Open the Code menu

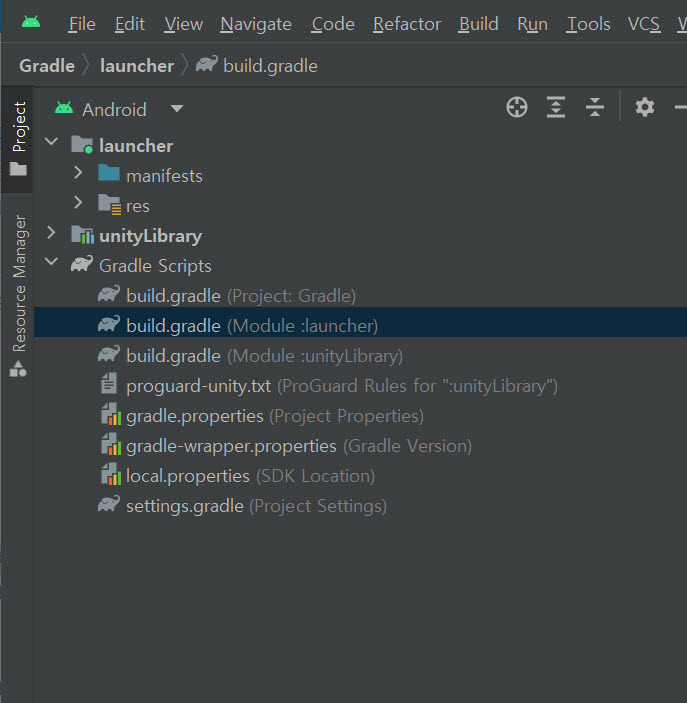coord(333,24)
